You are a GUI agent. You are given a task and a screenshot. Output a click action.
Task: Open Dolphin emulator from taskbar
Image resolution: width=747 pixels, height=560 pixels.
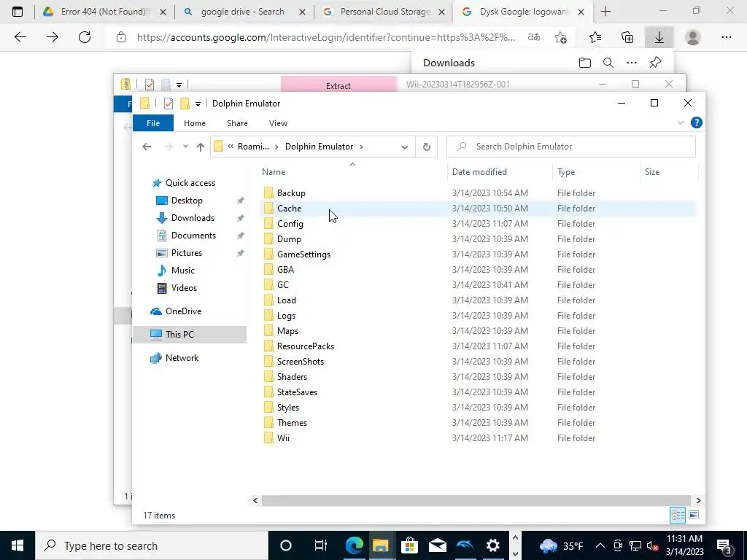tap(465, 545)
